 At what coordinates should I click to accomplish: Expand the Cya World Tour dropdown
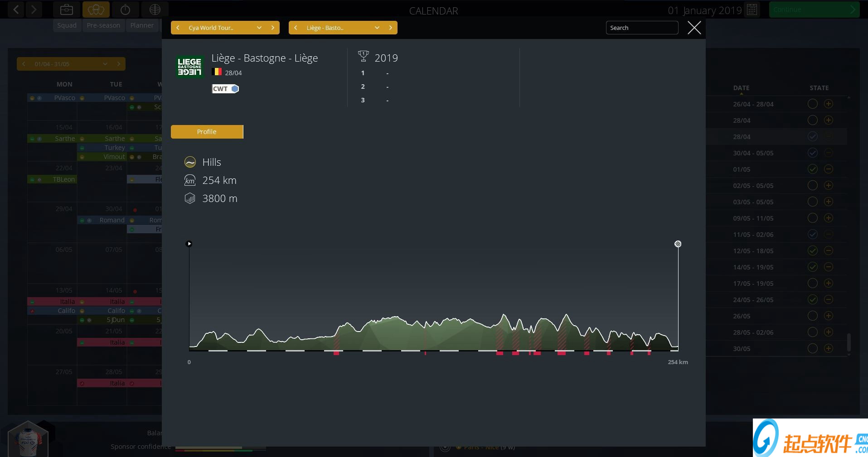[x=259, y=28]
